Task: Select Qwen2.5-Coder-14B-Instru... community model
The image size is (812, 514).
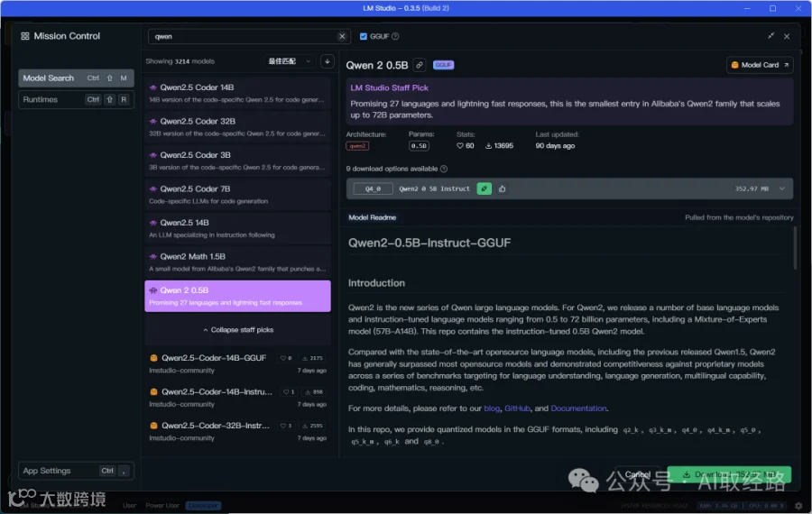Action: point(237,397)
